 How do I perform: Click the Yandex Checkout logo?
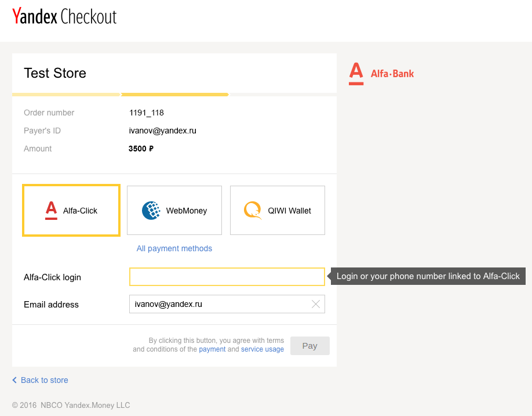coord(64,16)
